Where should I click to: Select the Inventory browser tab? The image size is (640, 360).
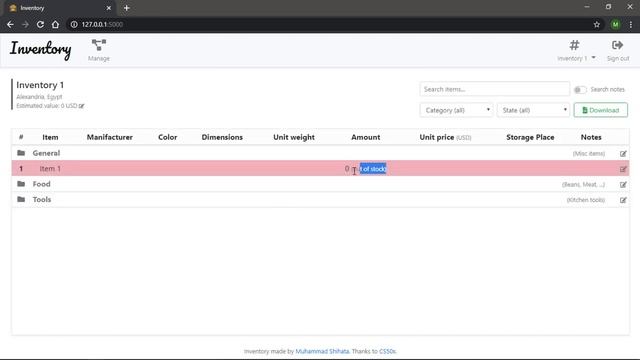(59, 8)
